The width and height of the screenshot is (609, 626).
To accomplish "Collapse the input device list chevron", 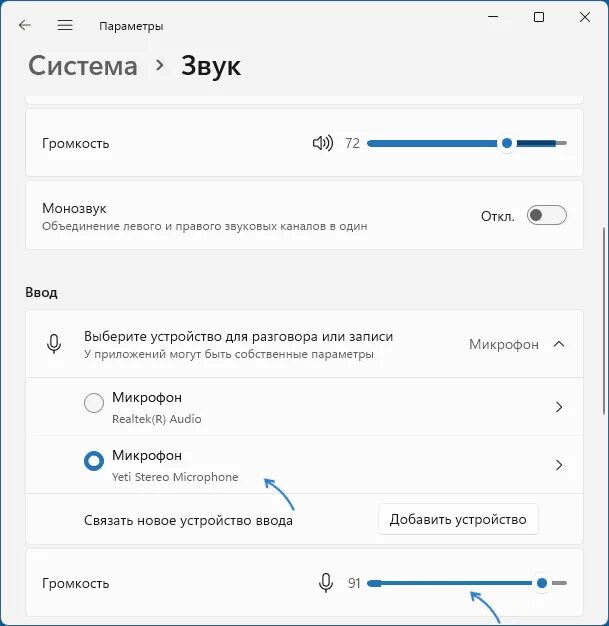I will (559, 344).
